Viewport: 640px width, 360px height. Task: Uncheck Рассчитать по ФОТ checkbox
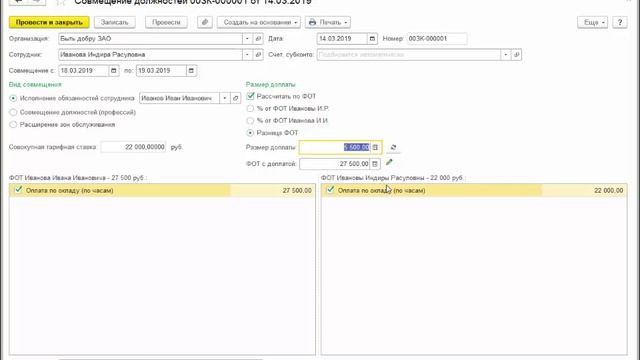[250, 96]
